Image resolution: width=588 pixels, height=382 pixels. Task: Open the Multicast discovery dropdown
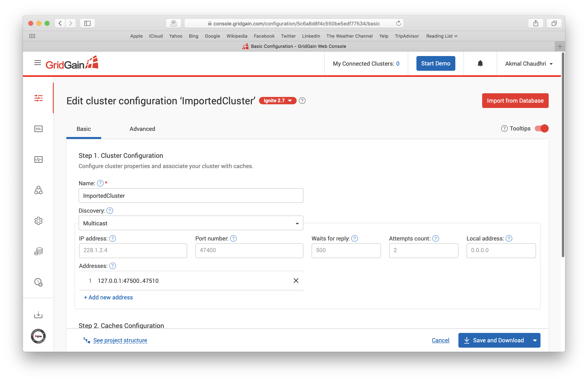pyautogui.click(x=191, y=223)
